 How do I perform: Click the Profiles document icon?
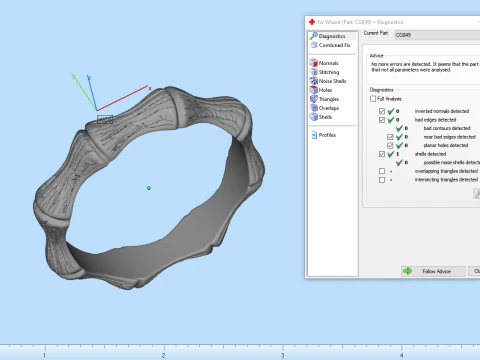(x=314, y=135)
